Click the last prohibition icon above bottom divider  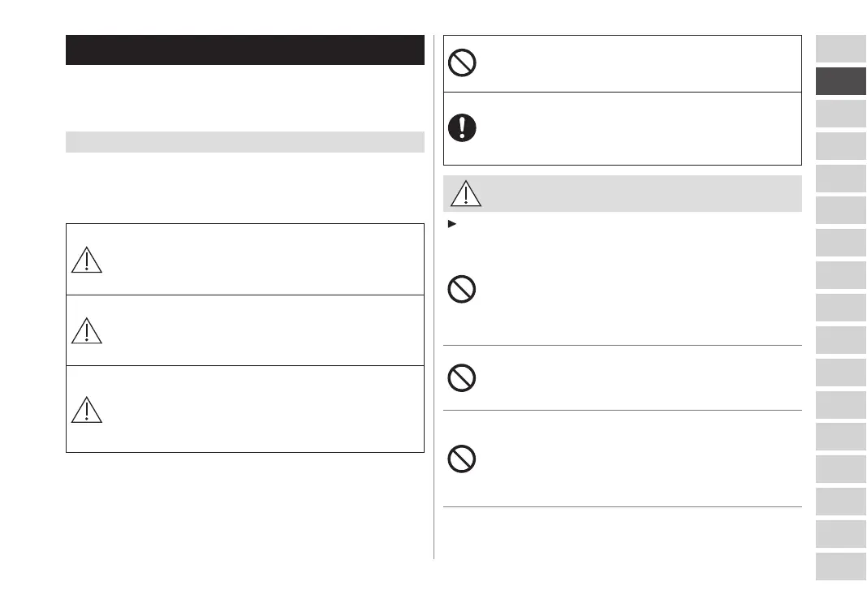click(x=462, y=459)
